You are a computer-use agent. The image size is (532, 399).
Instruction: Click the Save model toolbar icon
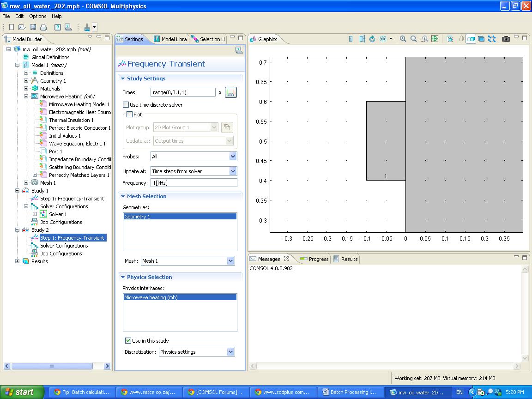(x=33, y=27)
